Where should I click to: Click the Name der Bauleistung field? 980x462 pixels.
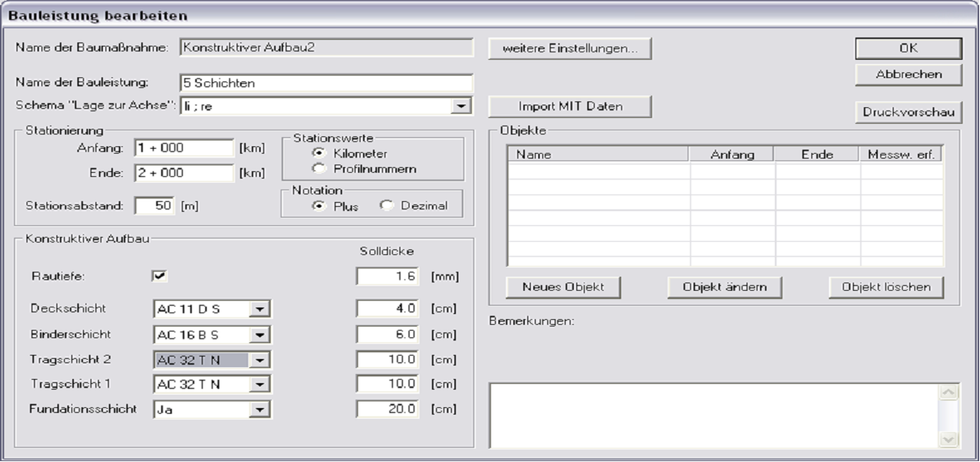pyautogui.click(x=326, y=83)
